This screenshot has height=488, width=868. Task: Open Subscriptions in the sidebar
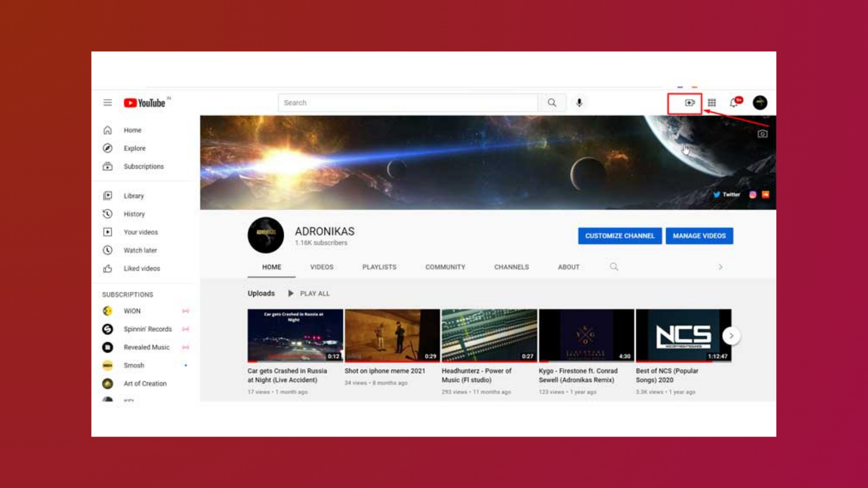click(143, 166)
